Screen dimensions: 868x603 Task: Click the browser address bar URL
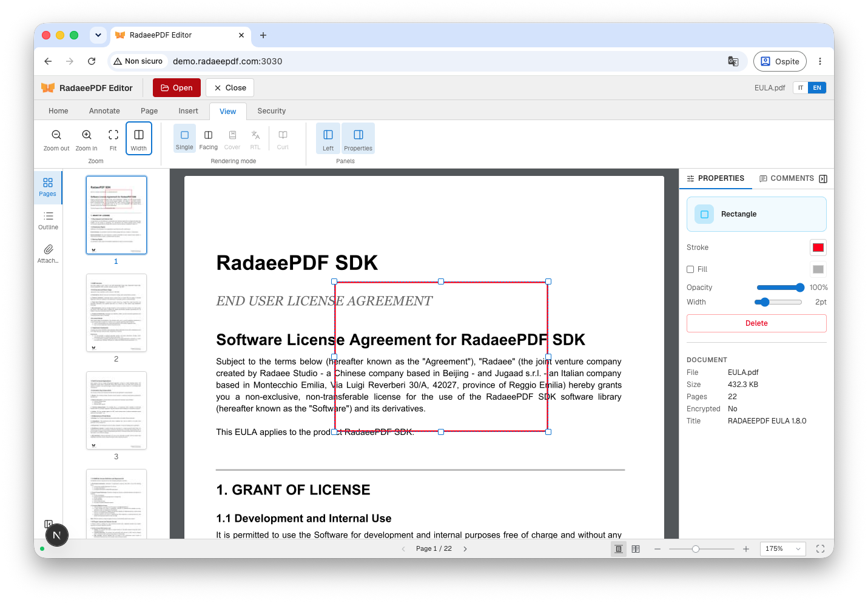pyautogui.click(x=227, y=61)
